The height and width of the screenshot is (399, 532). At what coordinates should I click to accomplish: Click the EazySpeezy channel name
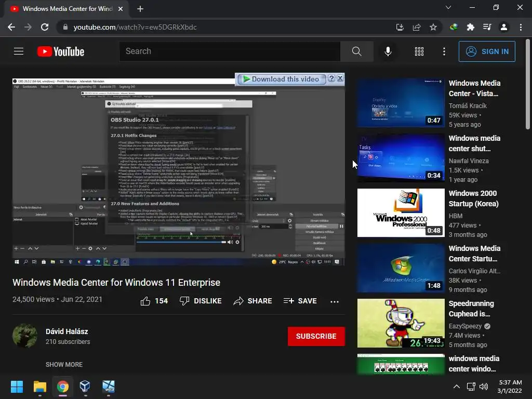465,326
